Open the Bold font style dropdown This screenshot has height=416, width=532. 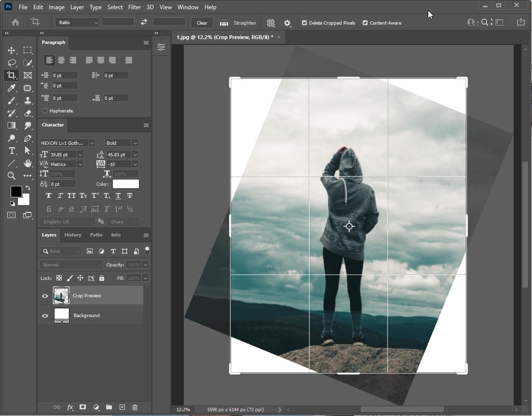pyautogui.click(x=135, y=143)
